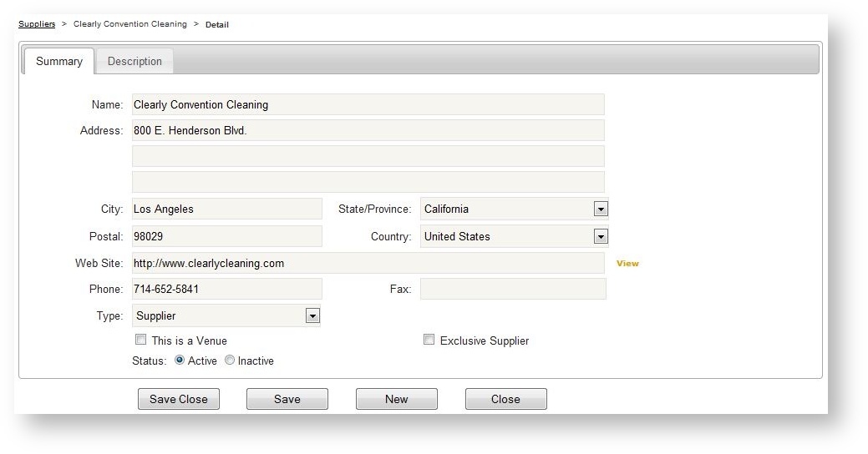
Task: Enable the Exclusive Supplier checkbox
Action: [x=429, y=340]
